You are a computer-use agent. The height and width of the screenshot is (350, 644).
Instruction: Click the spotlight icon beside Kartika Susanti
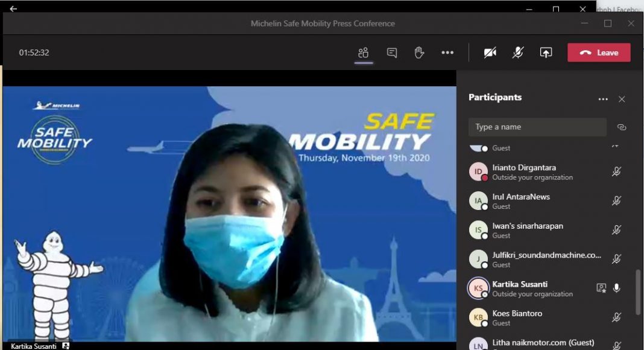(x=601, y=288)
